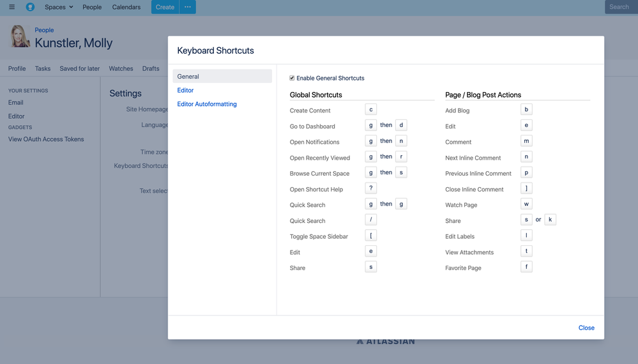
Task: Click the Confluence logo icon
Action: (x=30, y=7)
